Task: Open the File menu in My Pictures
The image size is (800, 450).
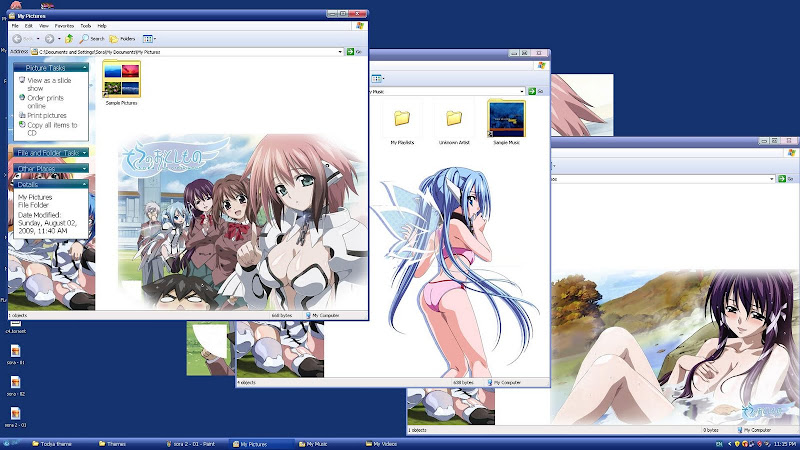Action: click(x=15, y=26)
